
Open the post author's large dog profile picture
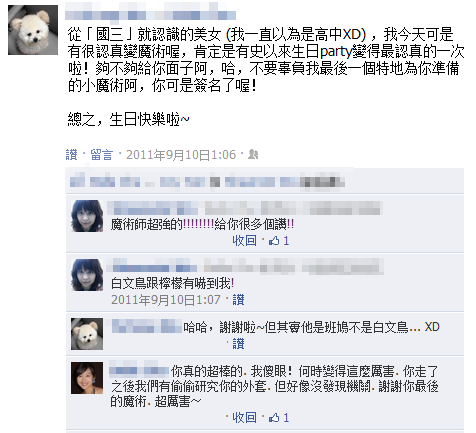click(33, 30)
